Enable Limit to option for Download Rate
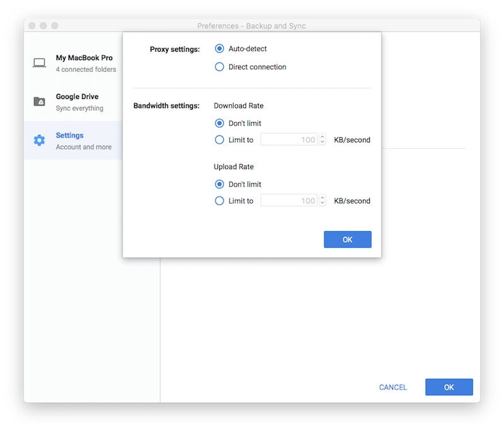Screen dimensions: 504x431 (x=219, y=140)
